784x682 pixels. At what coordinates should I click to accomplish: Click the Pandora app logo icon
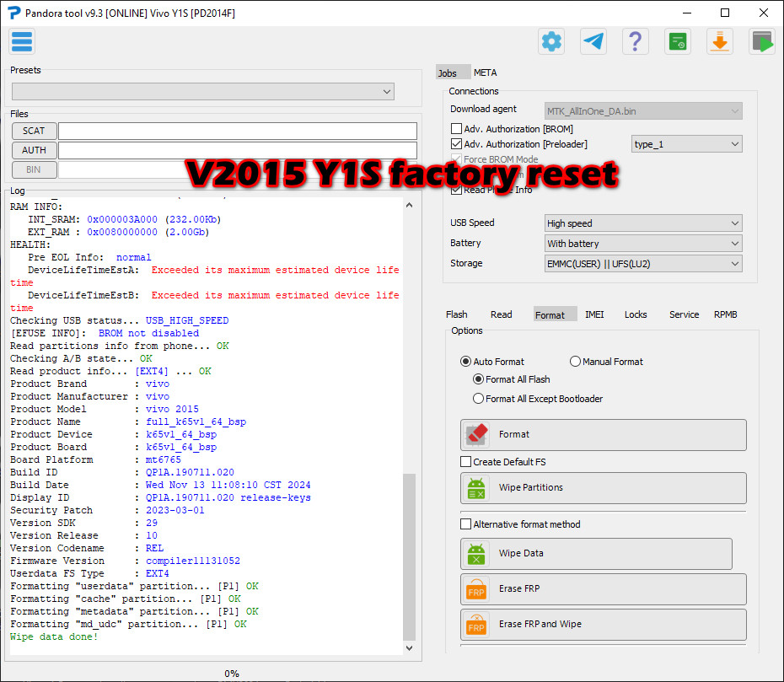(x=13, y=13)
